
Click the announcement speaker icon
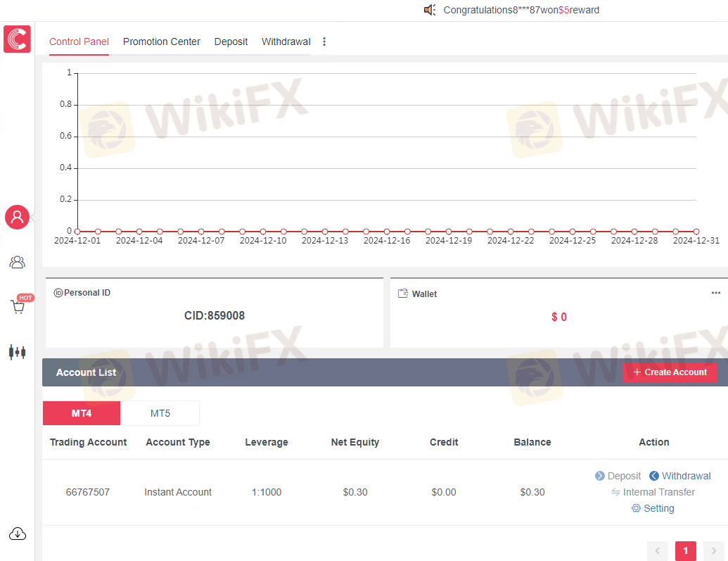[x=430, y=10]
